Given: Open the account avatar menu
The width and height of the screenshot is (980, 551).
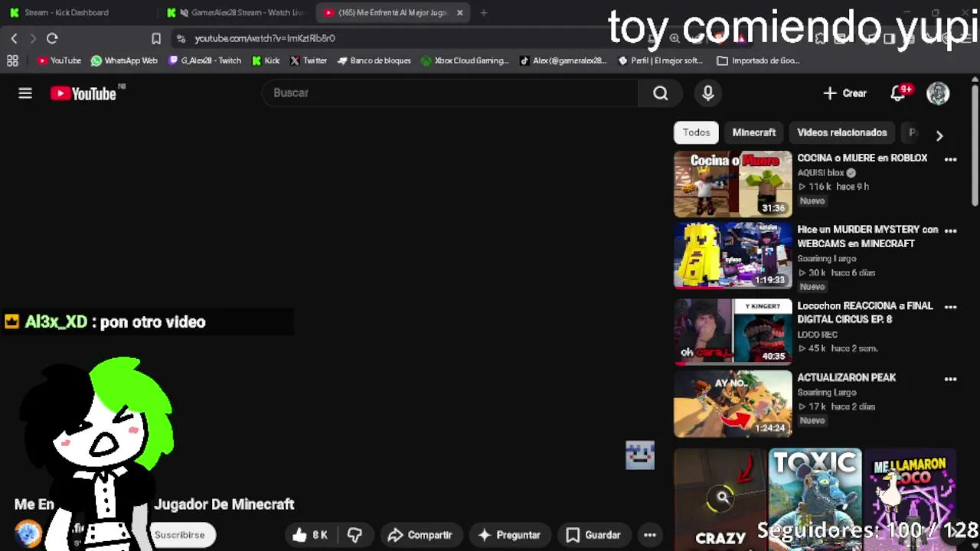Looking at the screenshot, I should [938, 93].
